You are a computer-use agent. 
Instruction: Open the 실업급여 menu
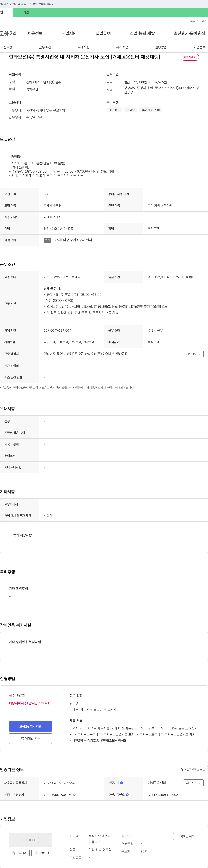103,33
